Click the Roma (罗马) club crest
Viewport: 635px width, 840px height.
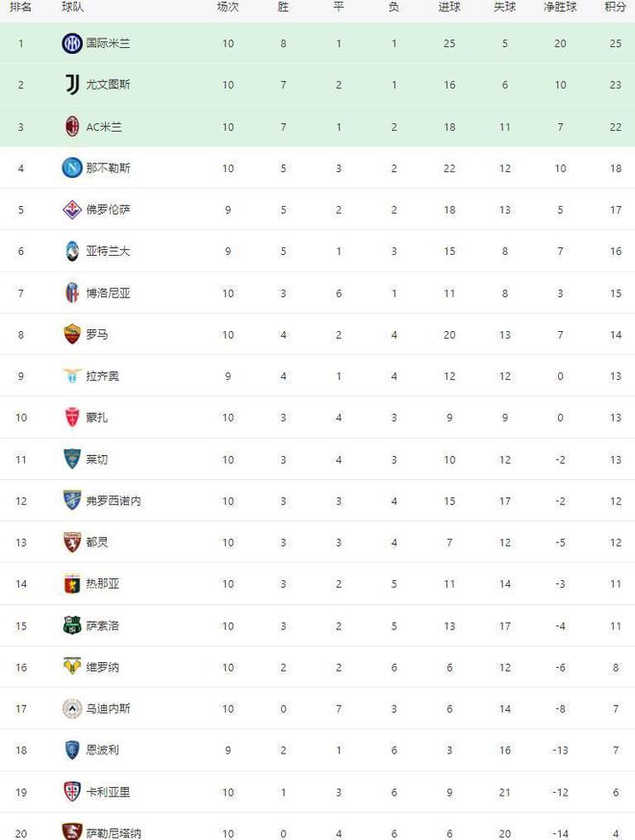pyautogui.click(x=72, y=334)
